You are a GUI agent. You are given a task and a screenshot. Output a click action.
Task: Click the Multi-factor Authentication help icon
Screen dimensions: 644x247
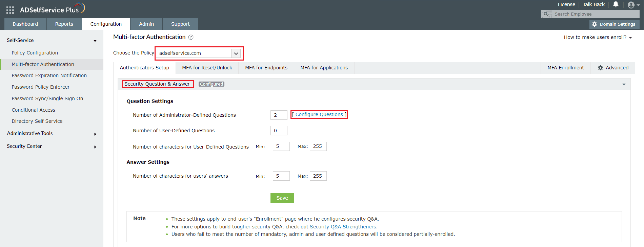tap(191, 37)
